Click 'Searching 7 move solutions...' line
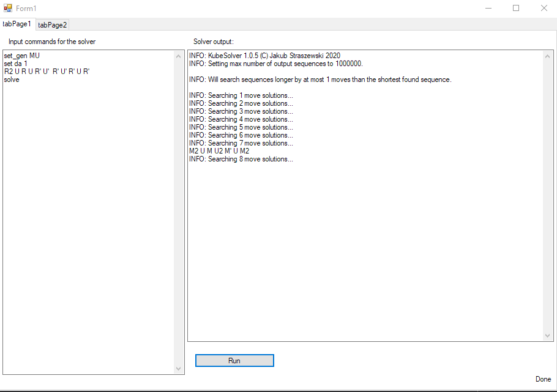This screenshot has height=392, width=557. pyautogui.click(x=241, y=143)
